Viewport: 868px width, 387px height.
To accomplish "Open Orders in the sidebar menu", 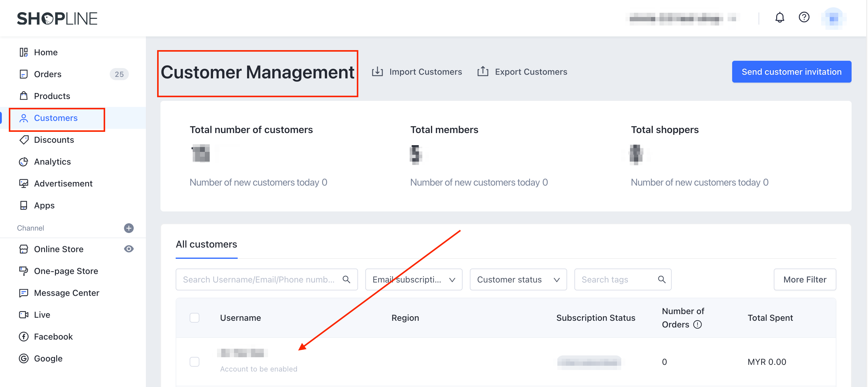I will (x=47, y=74).
